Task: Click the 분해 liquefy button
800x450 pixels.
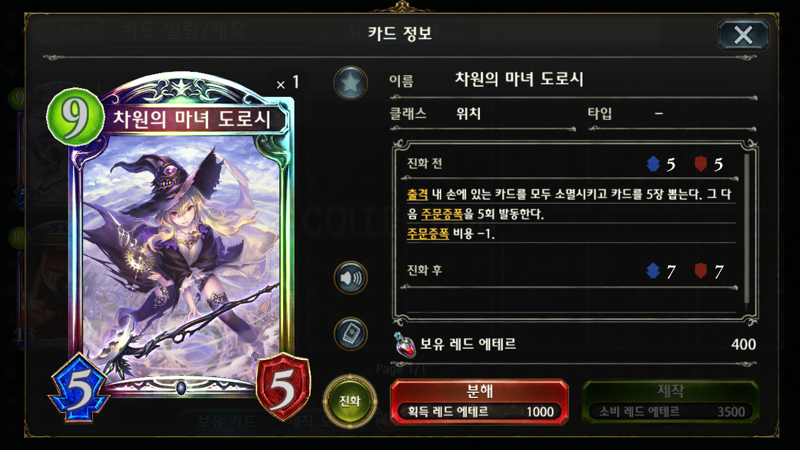Action: click(479, 402)
